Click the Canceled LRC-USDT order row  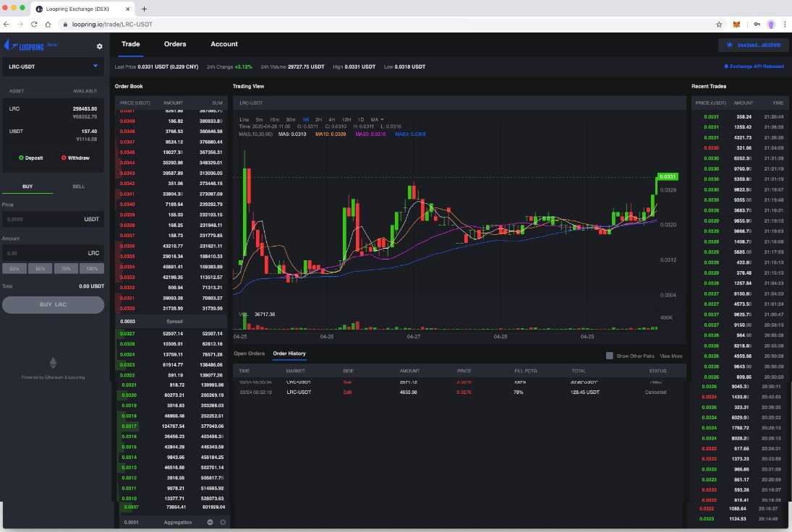point(459,392)
